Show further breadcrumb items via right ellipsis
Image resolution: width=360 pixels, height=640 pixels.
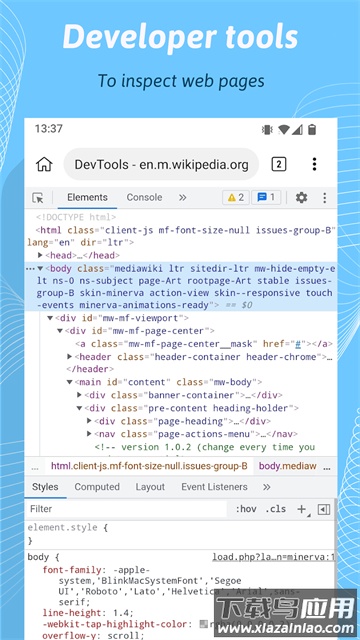click(327, 467)
